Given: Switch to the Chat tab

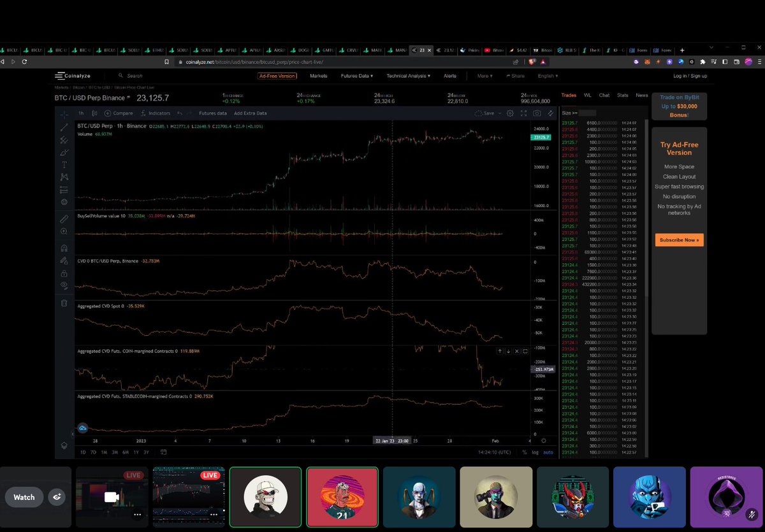Looking at the screenshot, I should click(x=604, y=95).
